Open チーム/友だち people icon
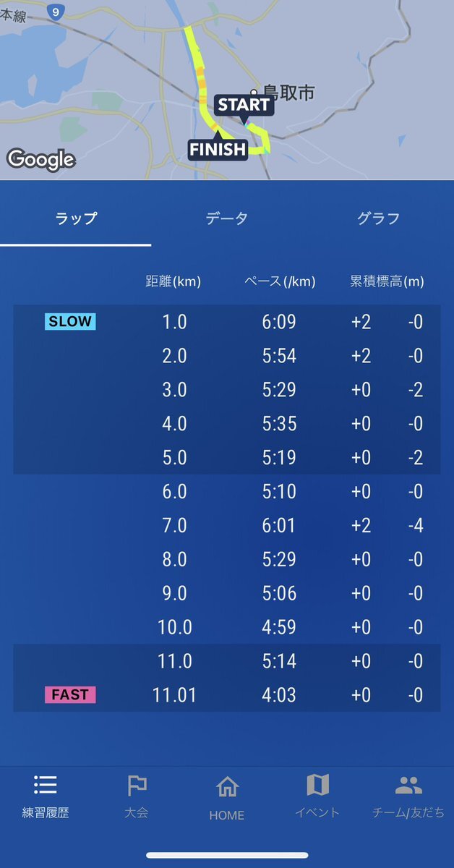This screenshot has height=868, width=454. tap(408, 785)
